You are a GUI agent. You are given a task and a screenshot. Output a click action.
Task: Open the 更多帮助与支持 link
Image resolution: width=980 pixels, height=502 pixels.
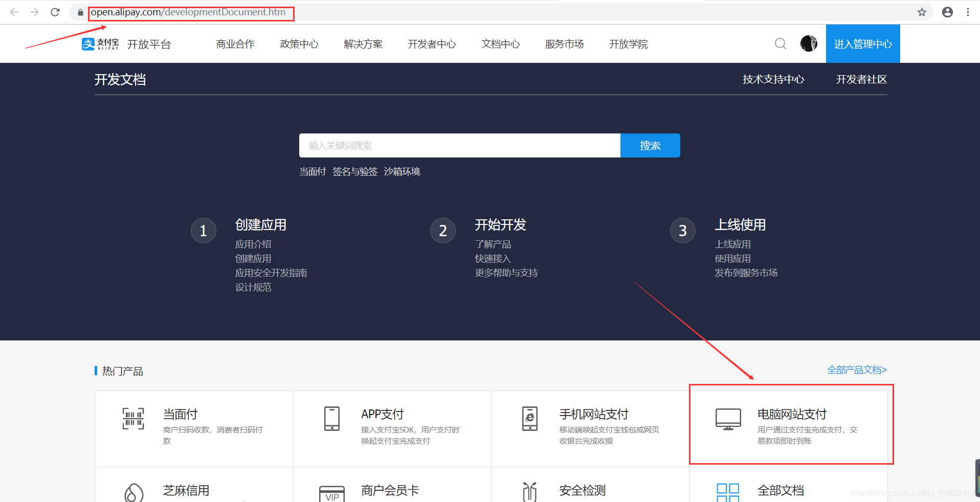(506, 273)
